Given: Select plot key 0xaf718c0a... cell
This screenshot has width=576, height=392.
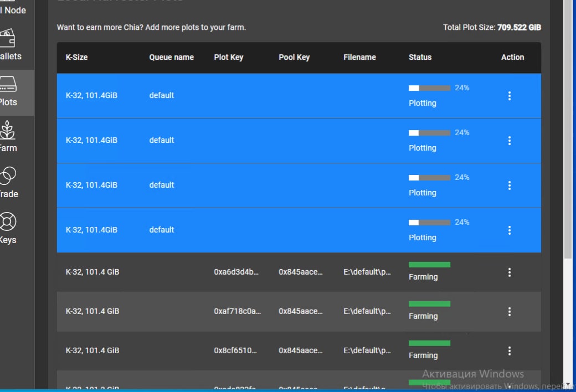Looking at the screenshot, I should [237, 311].
